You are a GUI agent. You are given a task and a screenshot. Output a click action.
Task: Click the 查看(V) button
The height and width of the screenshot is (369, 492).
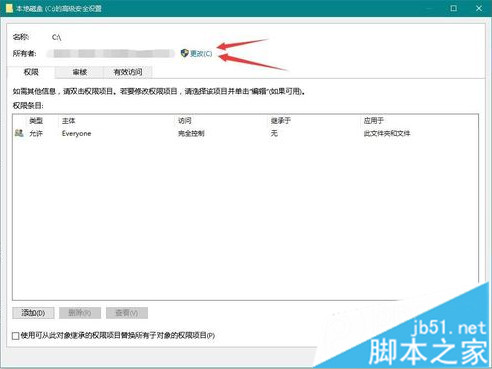127,313
